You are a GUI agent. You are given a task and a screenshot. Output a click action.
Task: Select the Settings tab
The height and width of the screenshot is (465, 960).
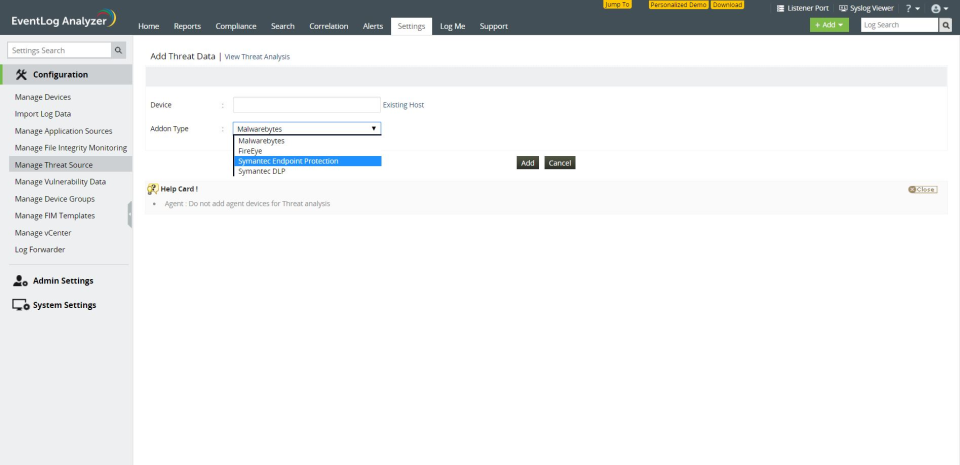tap(411, 26)
